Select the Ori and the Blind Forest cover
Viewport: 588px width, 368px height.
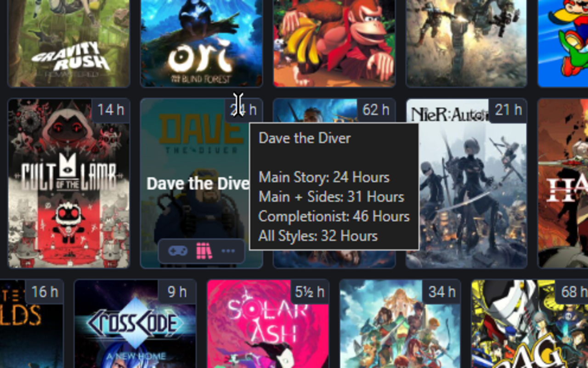(202, 43)
